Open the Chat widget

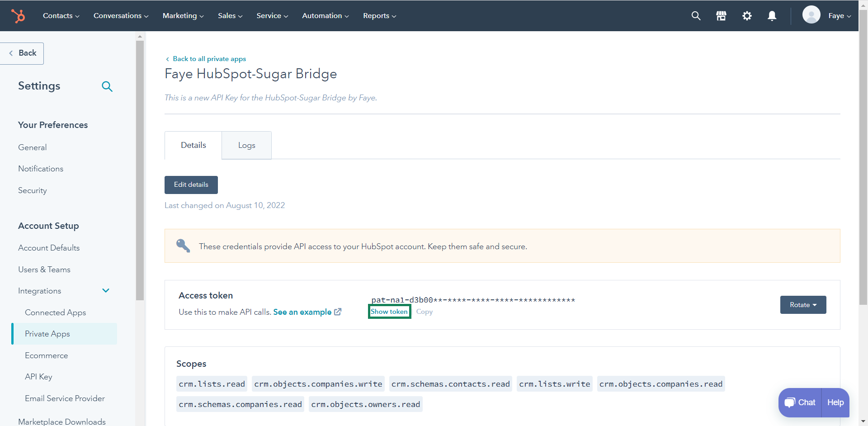pyautogui.click(x=800, y=402)
